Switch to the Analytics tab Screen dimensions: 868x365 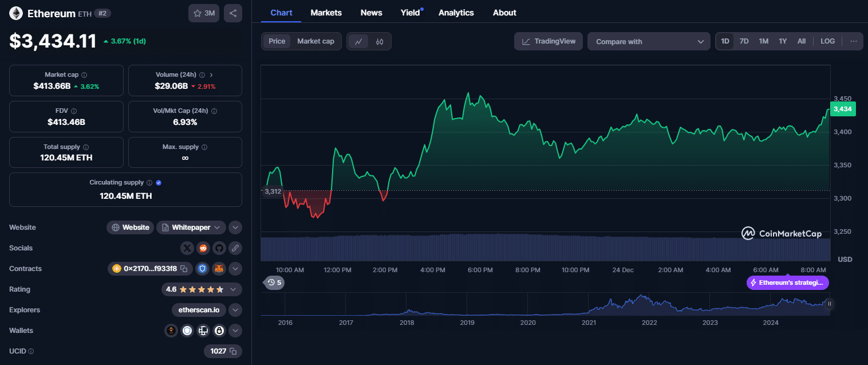point(456,13)
